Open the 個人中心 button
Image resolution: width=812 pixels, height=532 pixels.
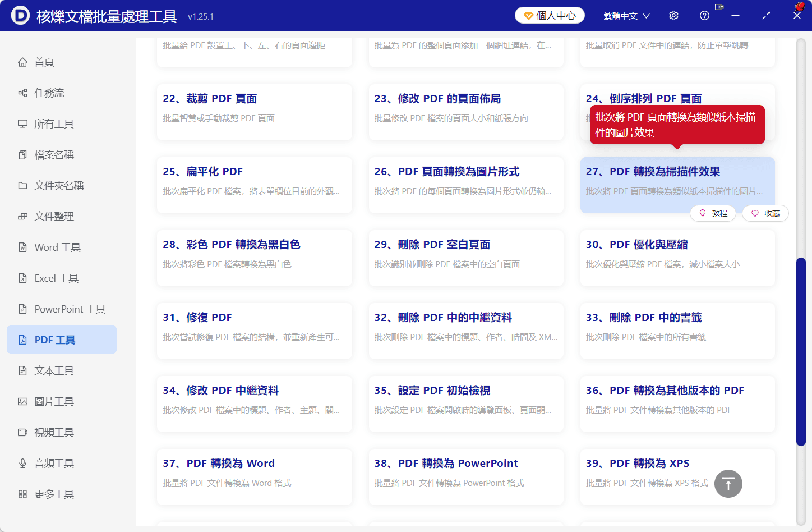(550, 16)
